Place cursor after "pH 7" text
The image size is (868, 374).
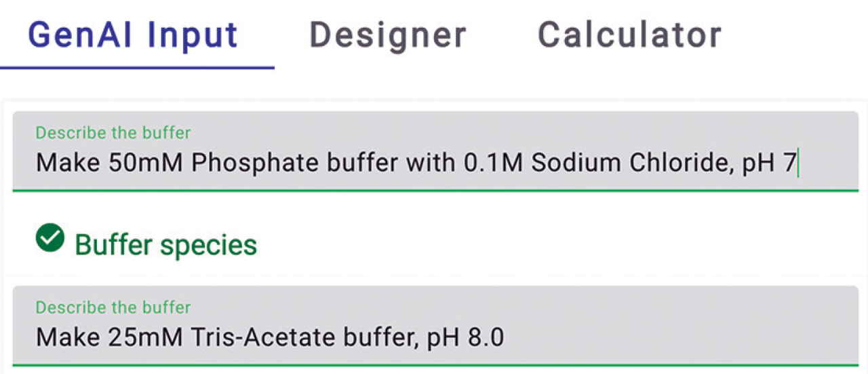coord(797,164)
